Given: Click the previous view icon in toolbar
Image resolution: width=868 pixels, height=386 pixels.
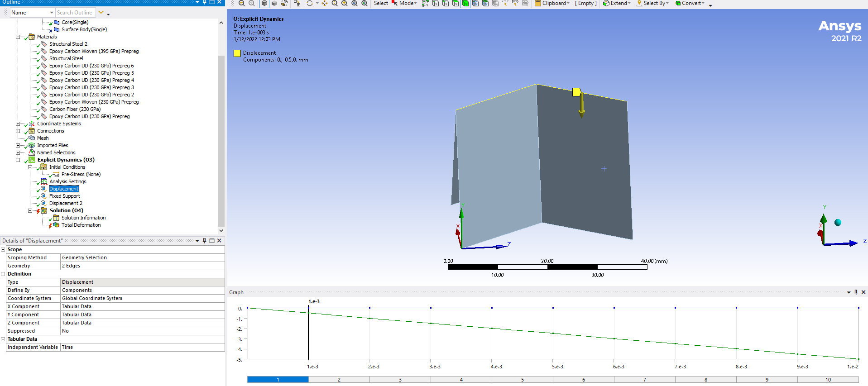Looking at the screenshot, I should pos(242,3).
